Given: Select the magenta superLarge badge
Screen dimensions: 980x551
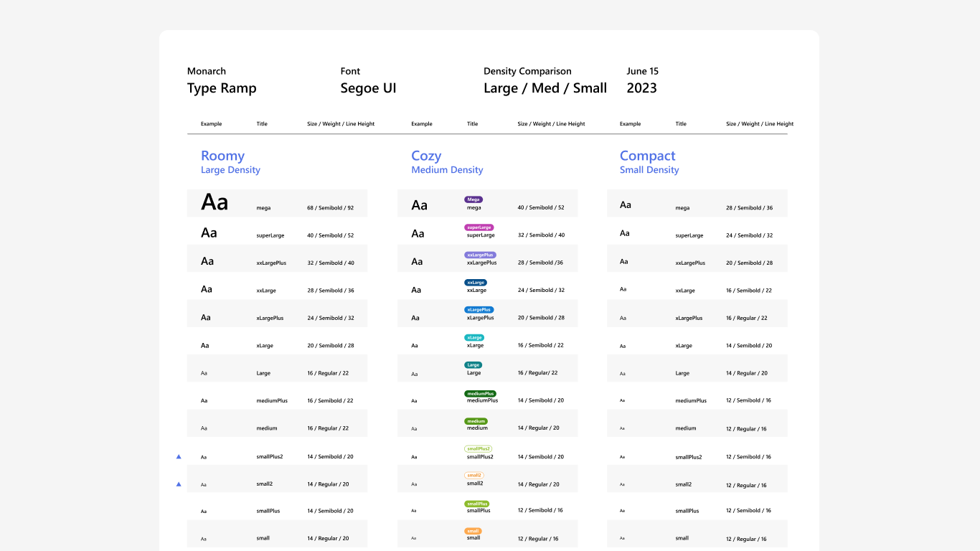Looking at the screenshot, I should [x=479, y=227].
